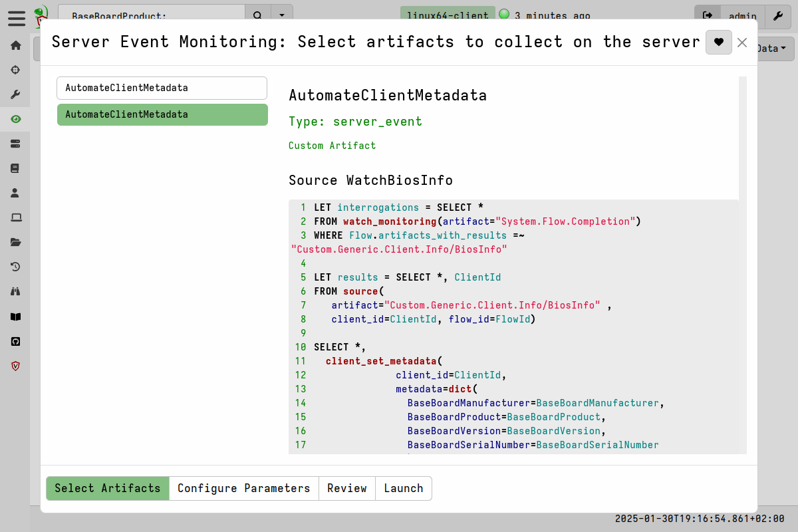
Task: Open user settings wrench next to admin
Action: 778,17
